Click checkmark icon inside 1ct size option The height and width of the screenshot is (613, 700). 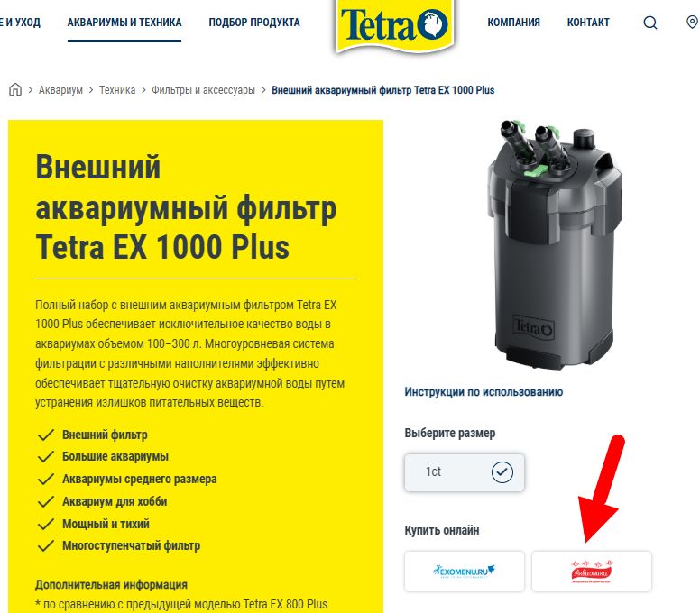502,472
